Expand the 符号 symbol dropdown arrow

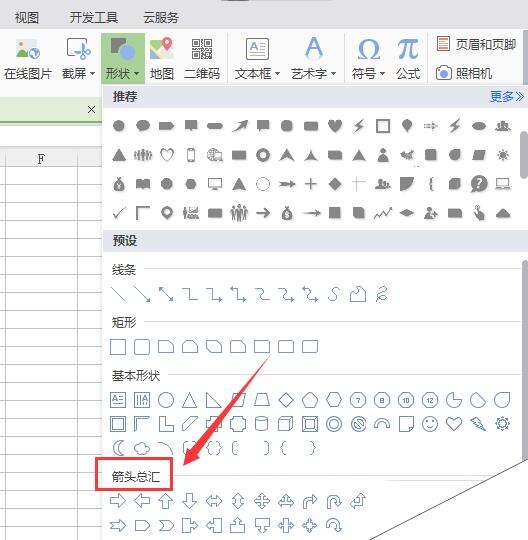[382, 73]
